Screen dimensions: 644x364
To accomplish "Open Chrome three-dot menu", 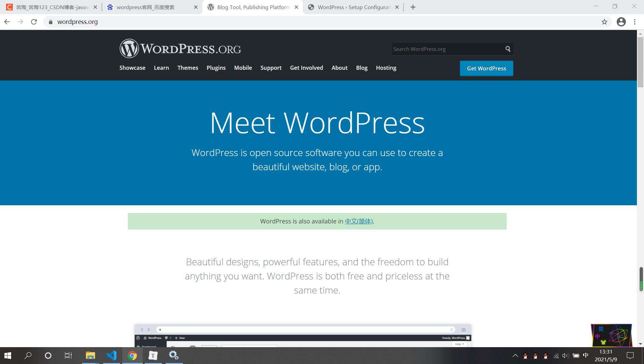I will (x=635, y=22).
